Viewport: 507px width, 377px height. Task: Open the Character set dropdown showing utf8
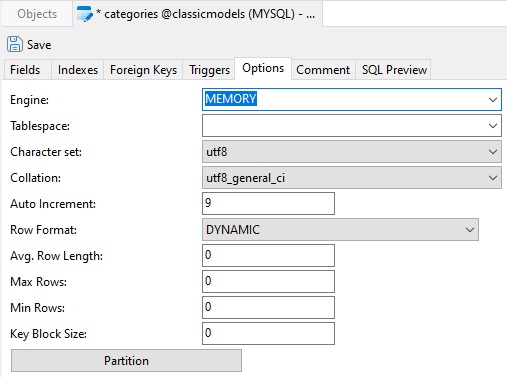pyautogui.click(x=352, y=152)
